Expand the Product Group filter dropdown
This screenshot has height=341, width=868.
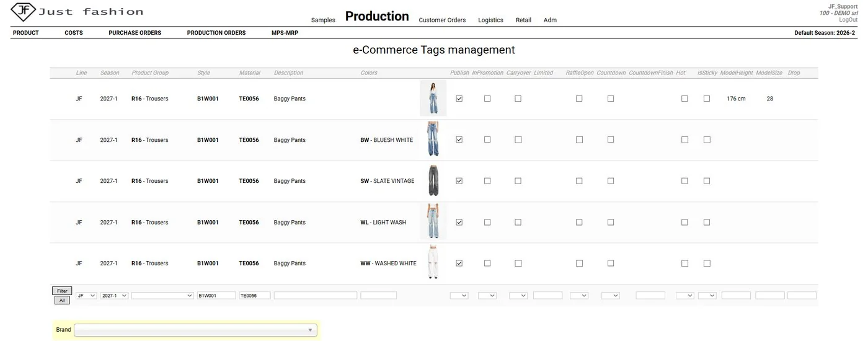click(162, 296)
